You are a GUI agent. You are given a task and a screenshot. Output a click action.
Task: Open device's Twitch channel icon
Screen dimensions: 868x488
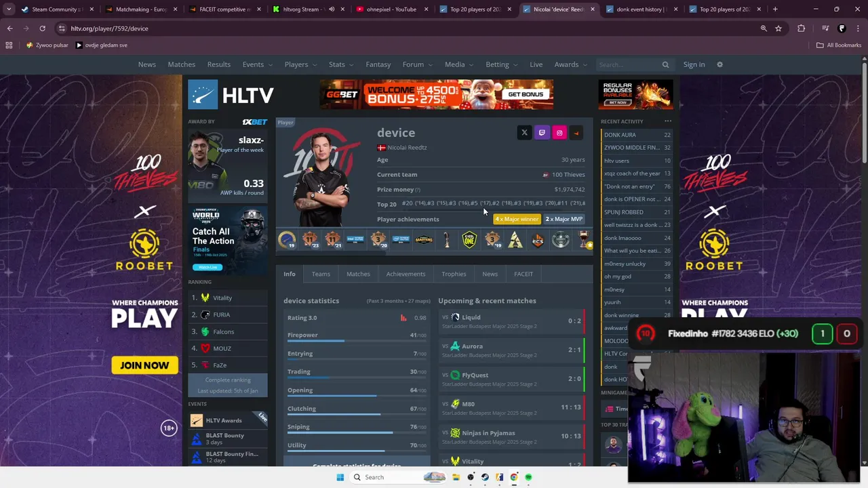click(x=542, y=133)
